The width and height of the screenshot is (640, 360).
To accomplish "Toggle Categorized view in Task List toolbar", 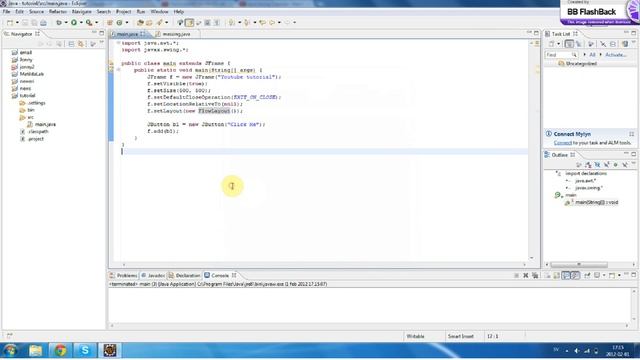I will [x=569, y=44].
